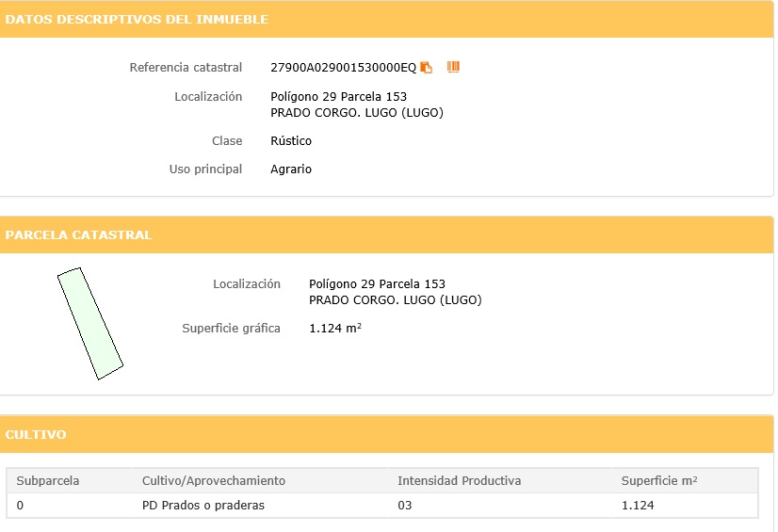This screenshot has width=778, height=532.
Task: Sort by 'Cultivo/Aprovechamiento' column header
Action: [x=213, y=481]
